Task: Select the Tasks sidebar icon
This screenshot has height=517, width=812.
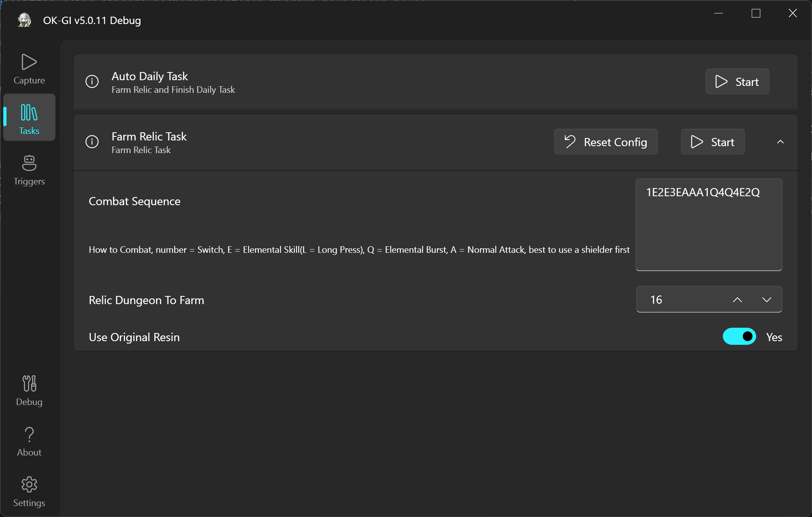Action: 29,117
